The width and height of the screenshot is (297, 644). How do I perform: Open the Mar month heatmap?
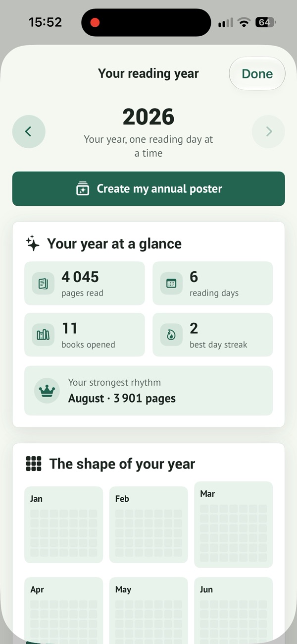(234, 525)
